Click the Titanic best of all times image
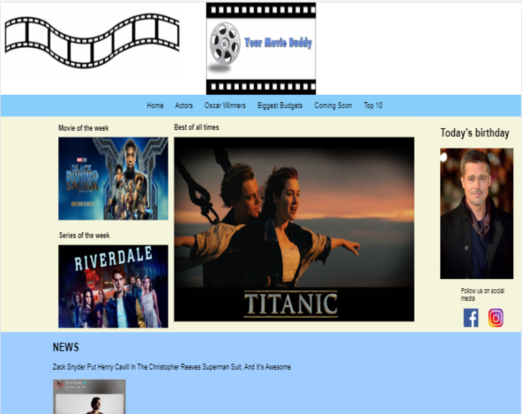Screen dimensions: 522x414 pos(294,229)
